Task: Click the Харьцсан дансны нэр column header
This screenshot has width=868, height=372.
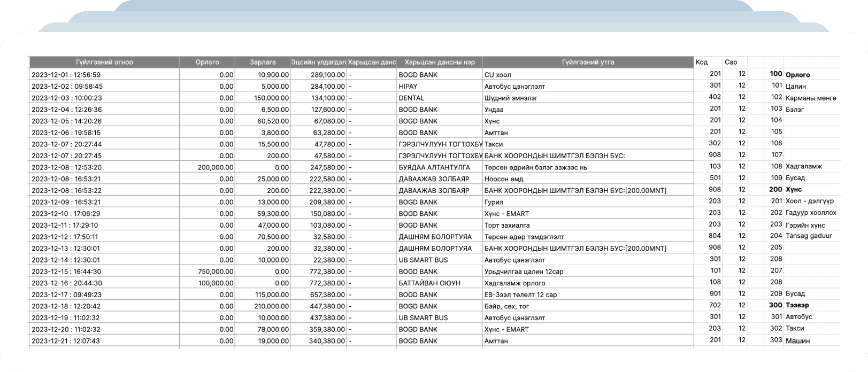Action: click(x=440, y=62)
